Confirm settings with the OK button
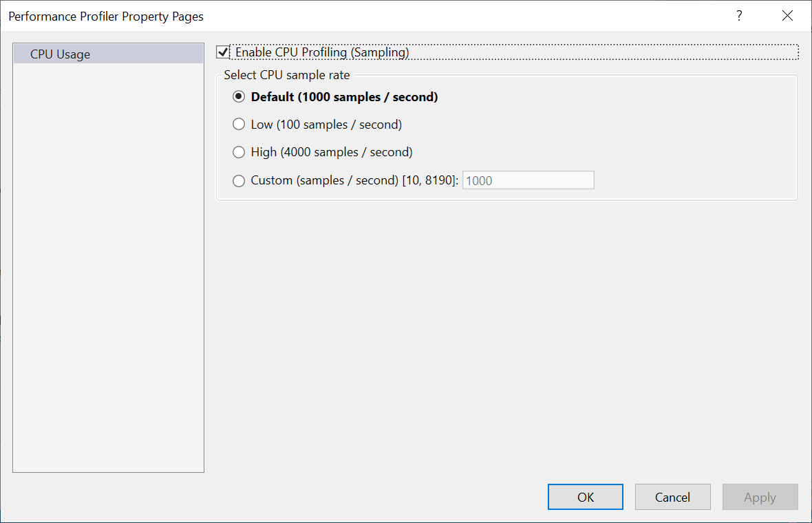 585,497
